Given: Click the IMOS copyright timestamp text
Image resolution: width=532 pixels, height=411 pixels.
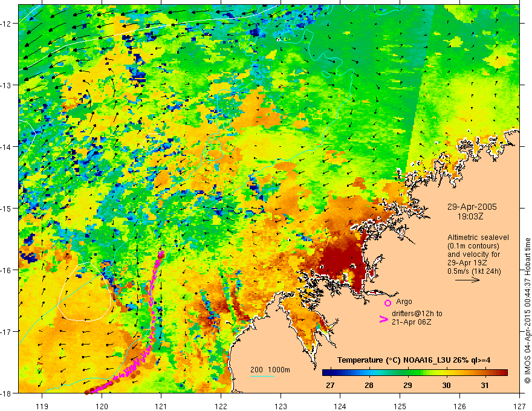Looking at the screenshot, I should (x=528, y=311).
